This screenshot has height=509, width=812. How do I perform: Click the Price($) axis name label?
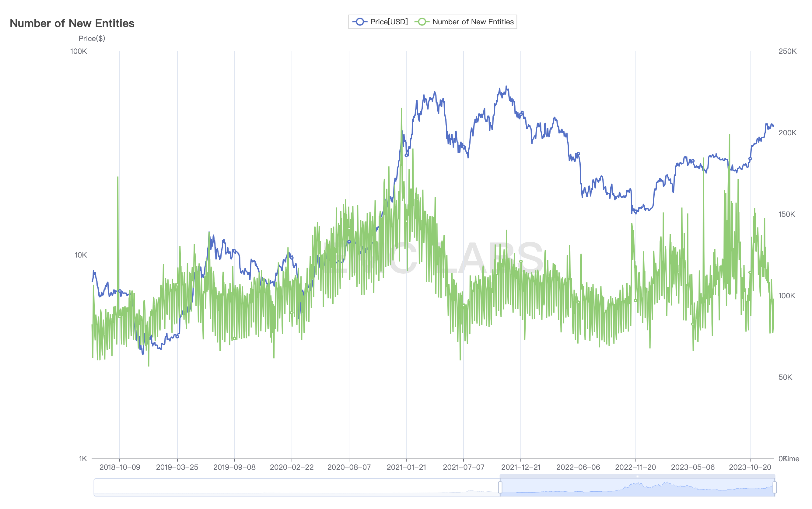[x=92, y=38]
